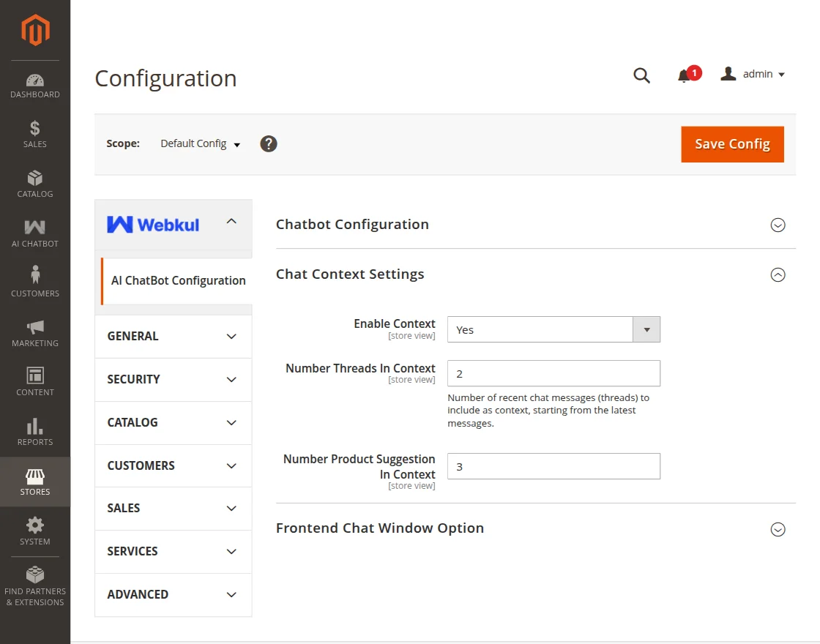Open the Catalog sidebar icon
Screen dimensions: 820x644
click(35, 184)
